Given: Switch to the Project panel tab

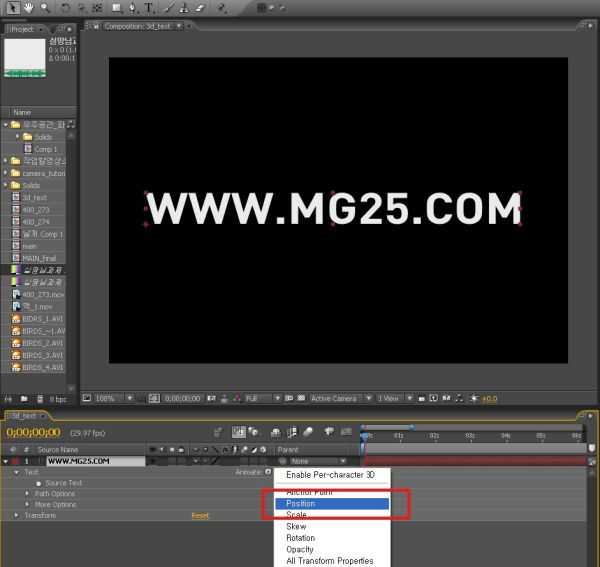Looking at the screenshot, I should click(22, 29).
